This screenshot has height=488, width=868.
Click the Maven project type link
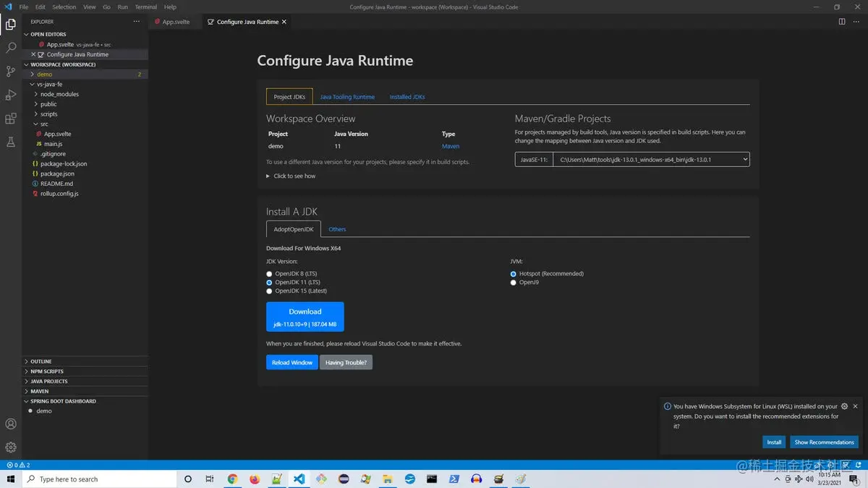(451, 146)
